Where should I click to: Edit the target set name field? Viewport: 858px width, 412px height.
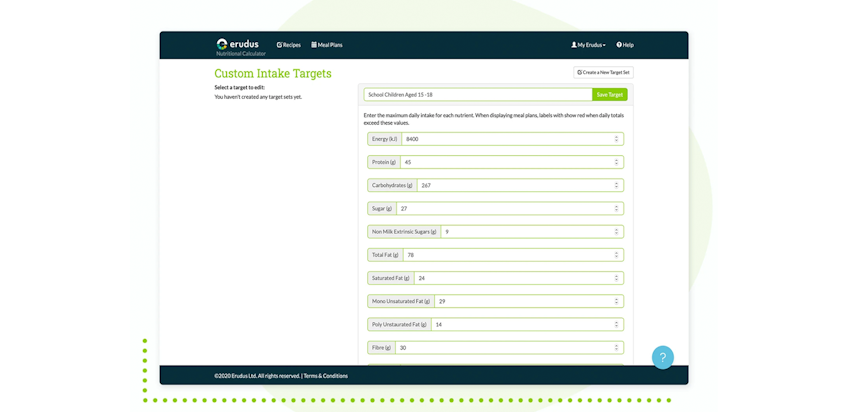click(x=478, y=95)
